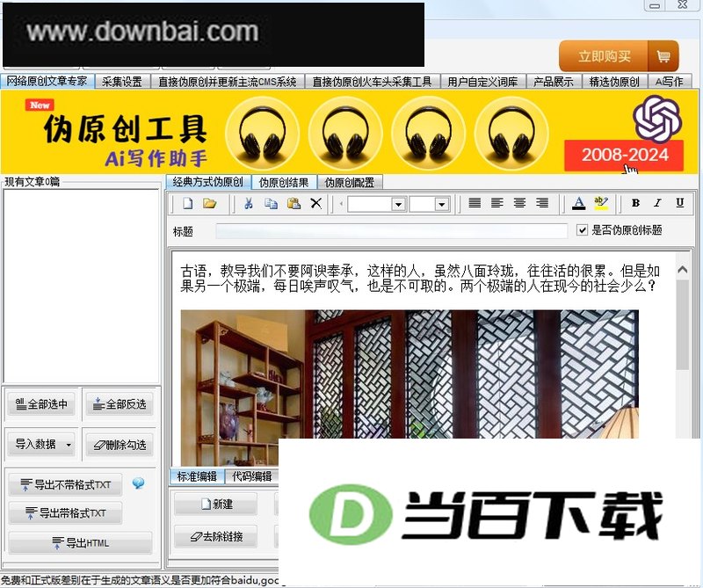This screenshot has height=588, width=703.
Task: Click the fourth headphone image in banner
Action: pos(511,134)
